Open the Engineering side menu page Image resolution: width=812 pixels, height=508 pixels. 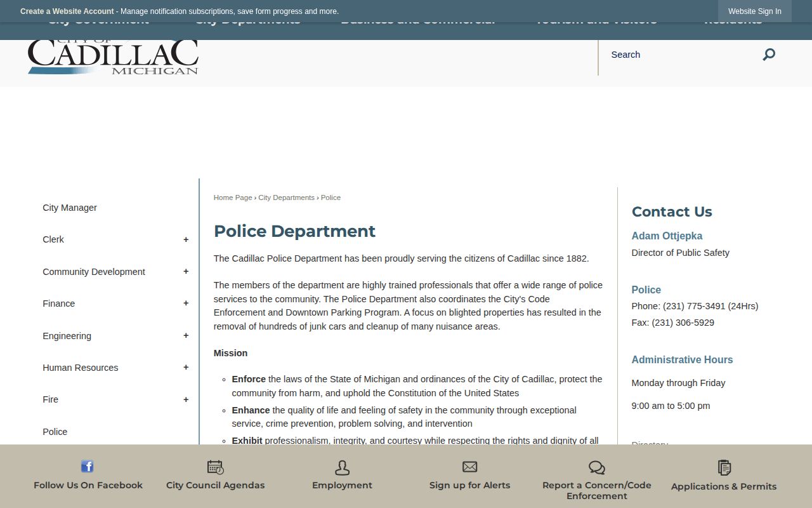tap(67, 336)
